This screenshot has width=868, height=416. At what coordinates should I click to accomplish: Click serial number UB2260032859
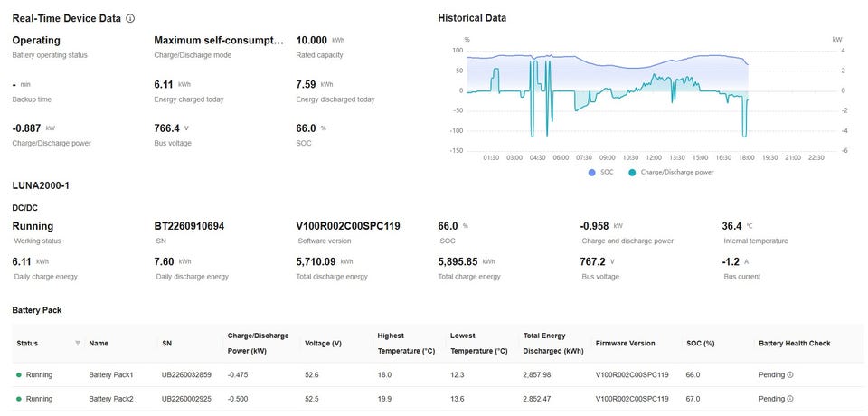coord(186,374)
